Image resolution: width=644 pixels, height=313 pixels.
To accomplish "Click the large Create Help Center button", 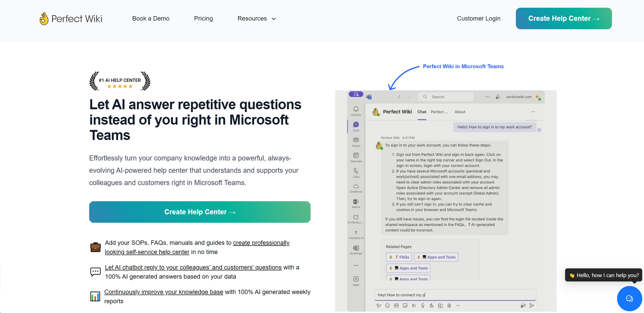I will (200, 212).
